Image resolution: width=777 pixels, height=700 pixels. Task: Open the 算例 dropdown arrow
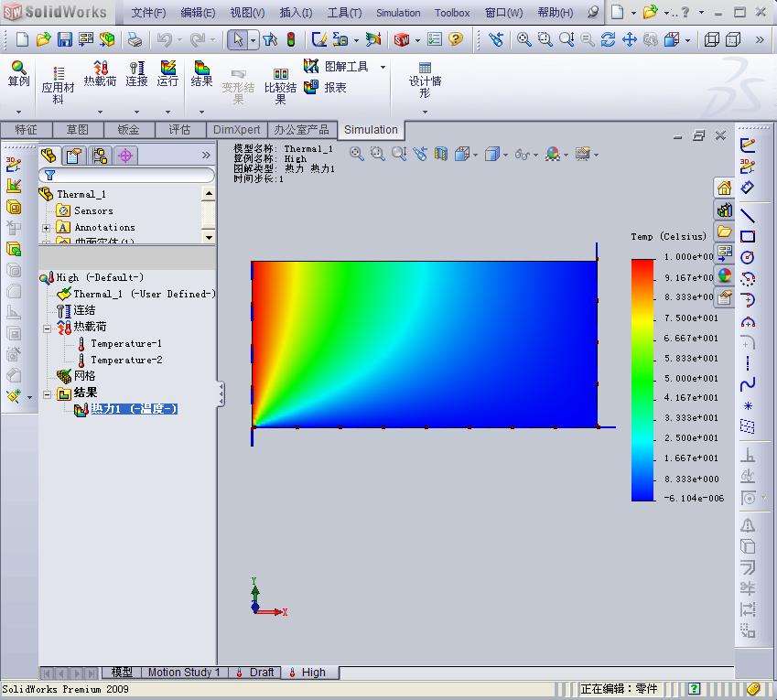point(19,113)
